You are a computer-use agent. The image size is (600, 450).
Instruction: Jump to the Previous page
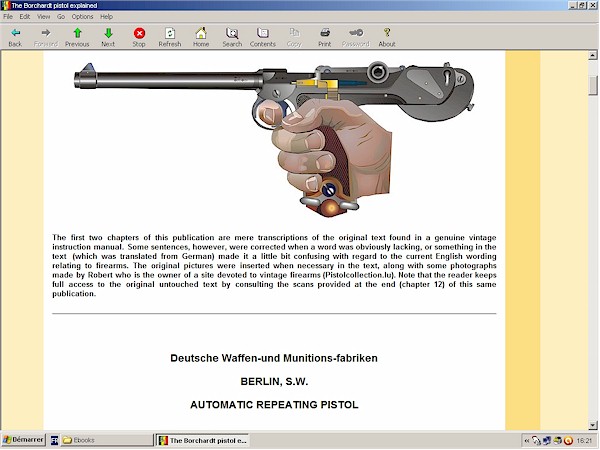77,37
